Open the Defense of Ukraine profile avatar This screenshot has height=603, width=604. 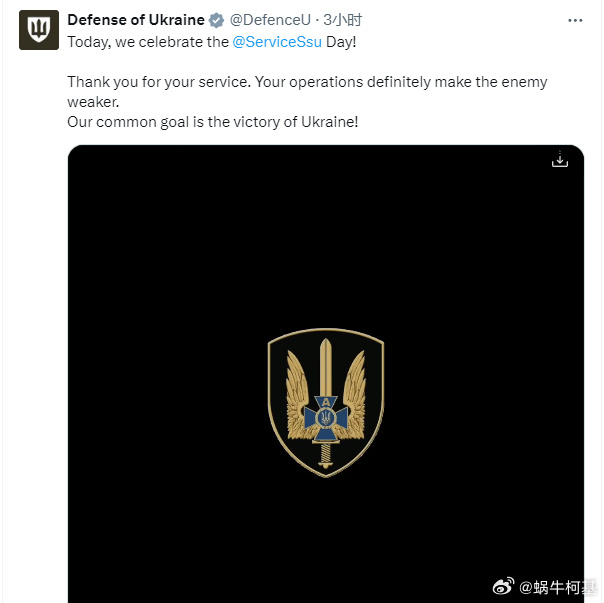click(x=38, y=30)
